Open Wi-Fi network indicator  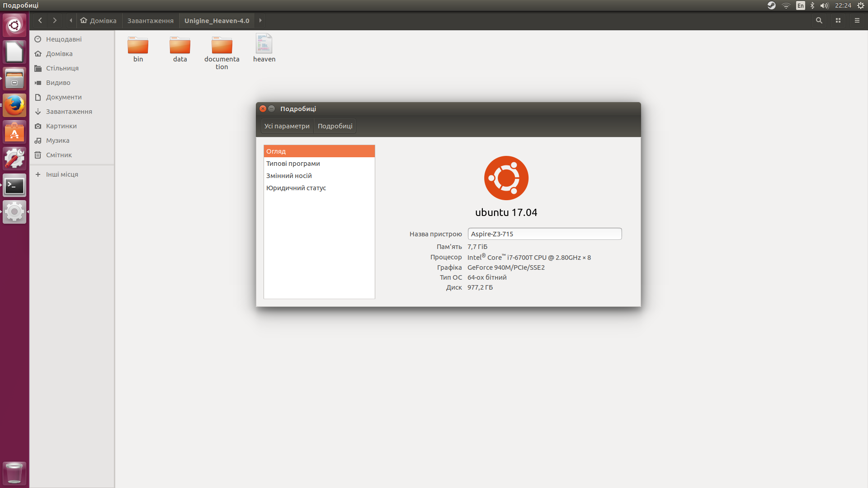click(x=786, y=5)
